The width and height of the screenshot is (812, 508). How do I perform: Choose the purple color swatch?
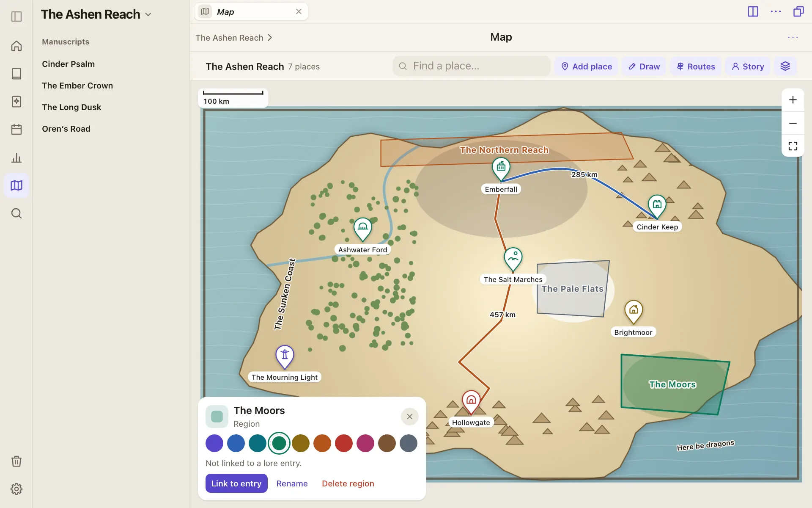tap(214, 443)
